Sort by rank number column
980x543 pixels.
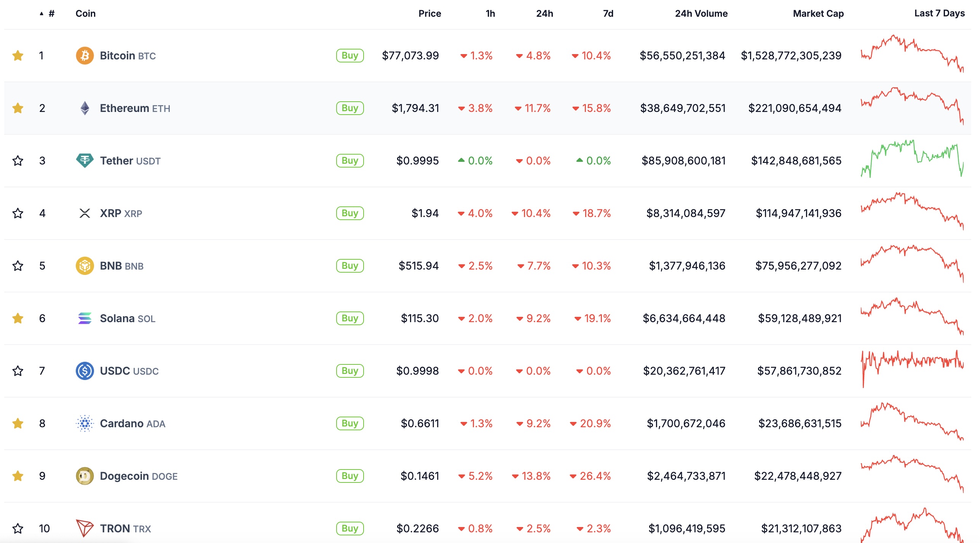click(x=48, y=14)
